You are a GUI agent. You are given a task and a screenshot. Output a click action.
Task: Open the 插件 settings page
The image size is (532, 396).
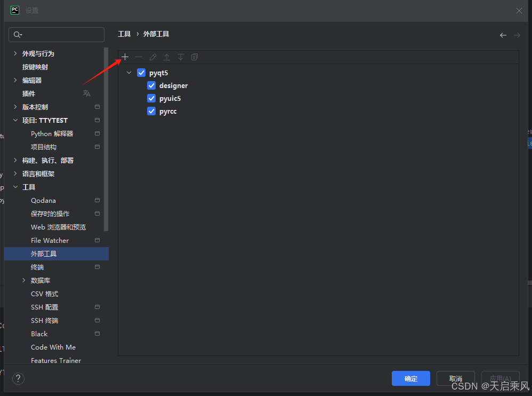[x=29, y=94]
